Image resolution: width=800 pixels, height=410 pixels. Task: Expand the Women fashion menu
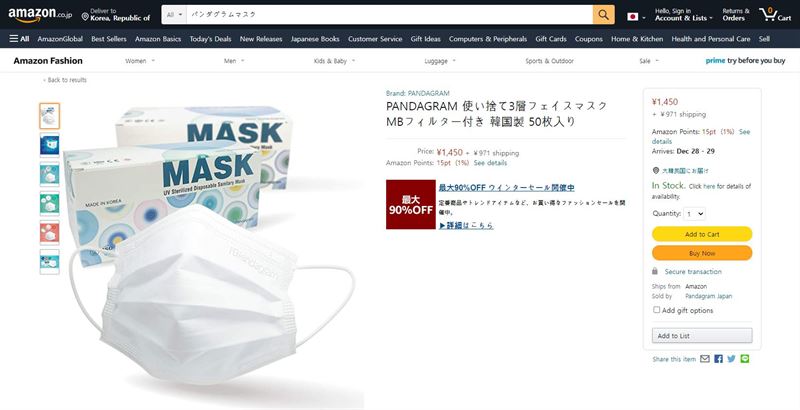pos(140,61)
